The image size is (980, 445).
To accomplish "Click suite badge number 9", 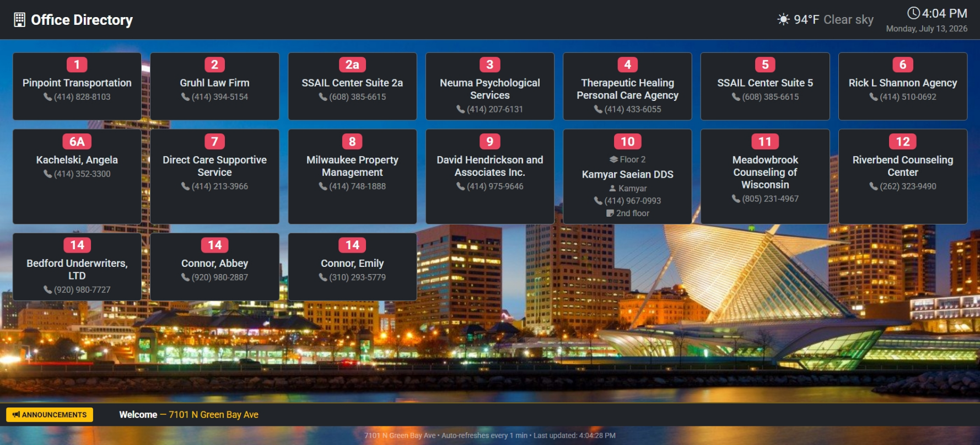I will 490,142.
